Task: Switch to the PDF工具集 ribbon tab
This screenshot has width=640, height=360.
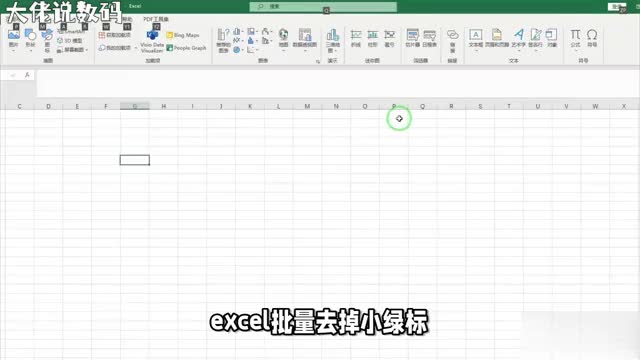Action: click(156, 19)
